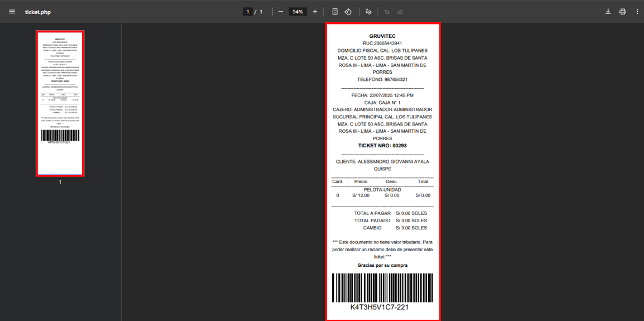Click the zoom in plus button
This screenshot has height=321, width=644.
point(315,12)
